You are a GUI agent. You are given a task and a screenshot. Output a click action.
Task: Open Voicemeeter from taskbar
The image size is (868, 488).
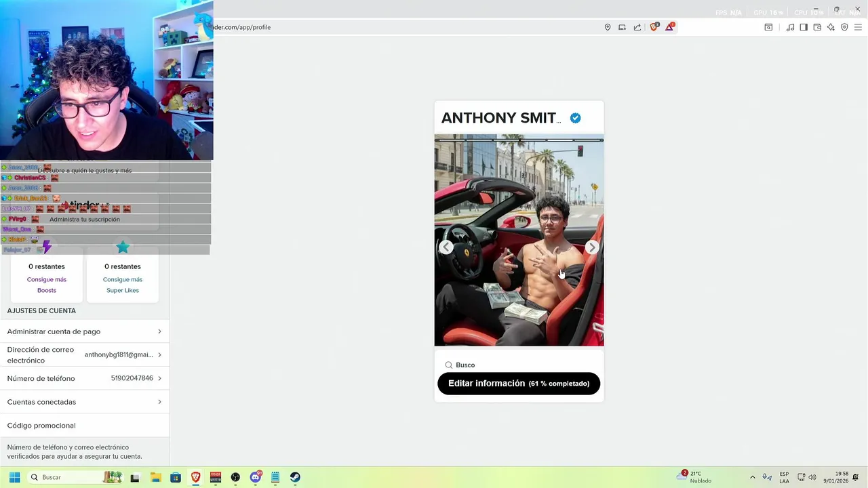click(216, 477)
